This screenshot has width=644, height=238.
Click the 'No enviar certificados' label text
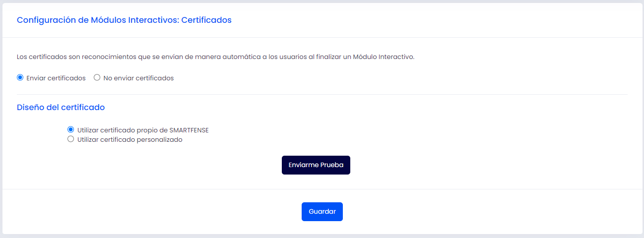pyautogui.click(x=138, y=78)
